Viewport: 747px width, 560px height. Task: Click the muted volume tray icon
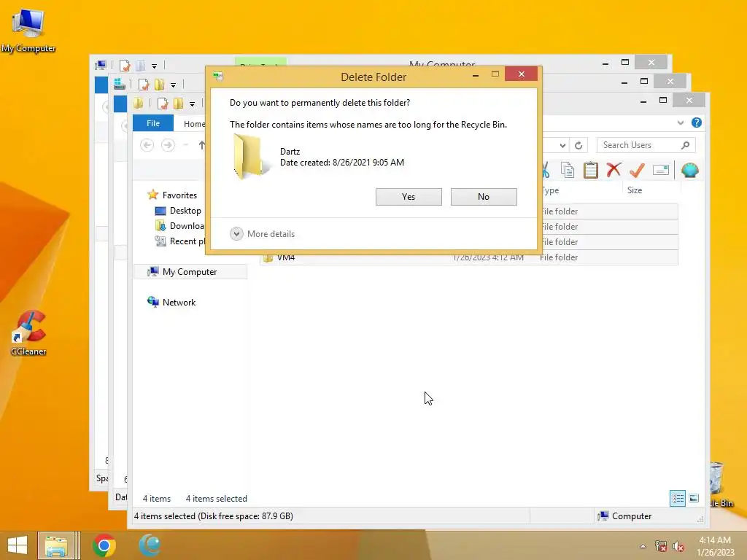[678, 546]
